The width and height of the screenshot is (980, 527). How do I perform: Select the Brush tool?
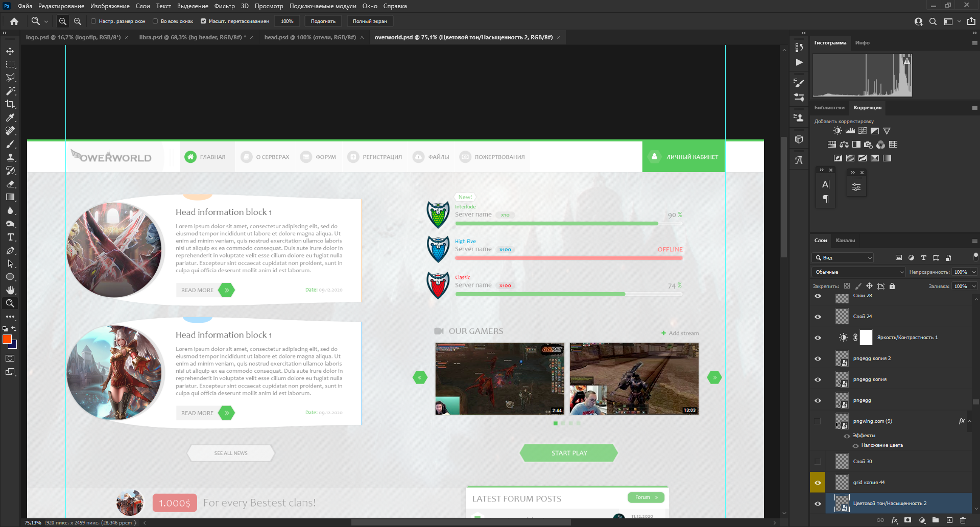click(10, 144)
